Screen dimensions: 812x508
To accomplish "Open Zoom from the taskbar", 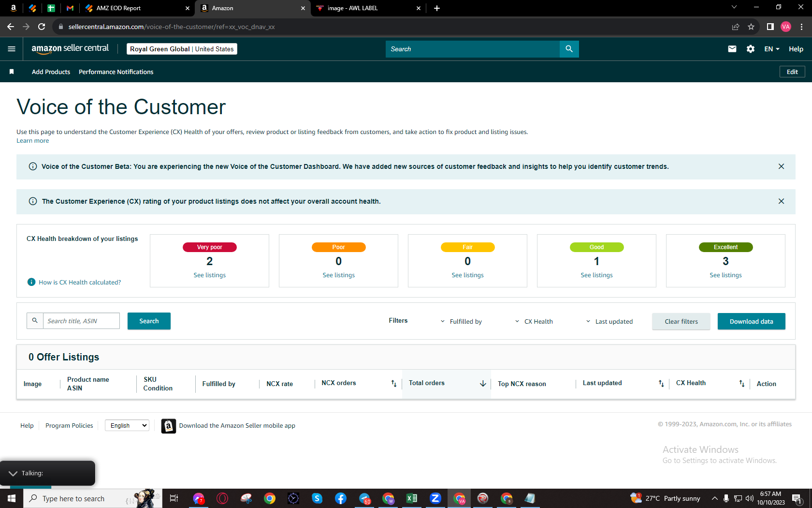I will tap(435, 498).
